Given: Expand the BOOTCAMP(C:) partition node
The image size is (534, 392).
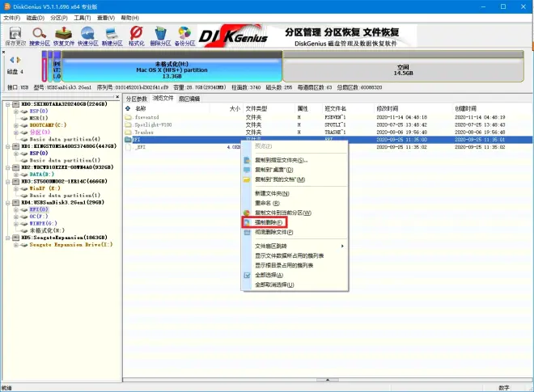Looking at the screenshot, I should coord(15,125).
